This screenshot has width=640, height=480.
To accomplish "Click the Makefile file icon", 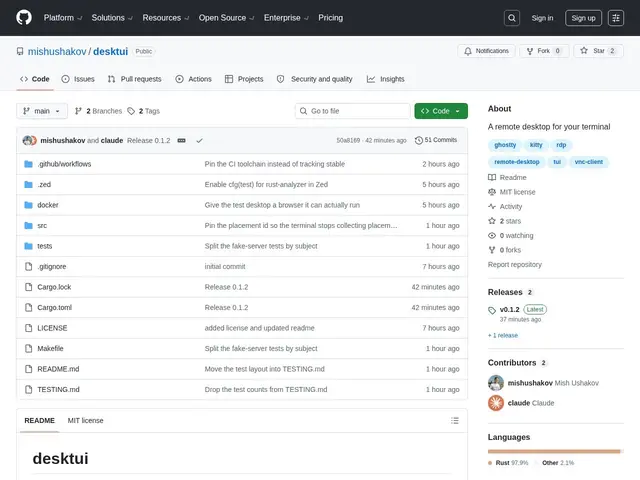I will pos(28,348).
